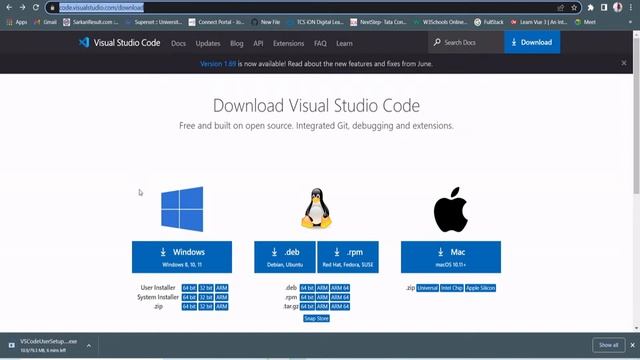
Task: Click the blue Download button in header
Action: tap(532, 42)
